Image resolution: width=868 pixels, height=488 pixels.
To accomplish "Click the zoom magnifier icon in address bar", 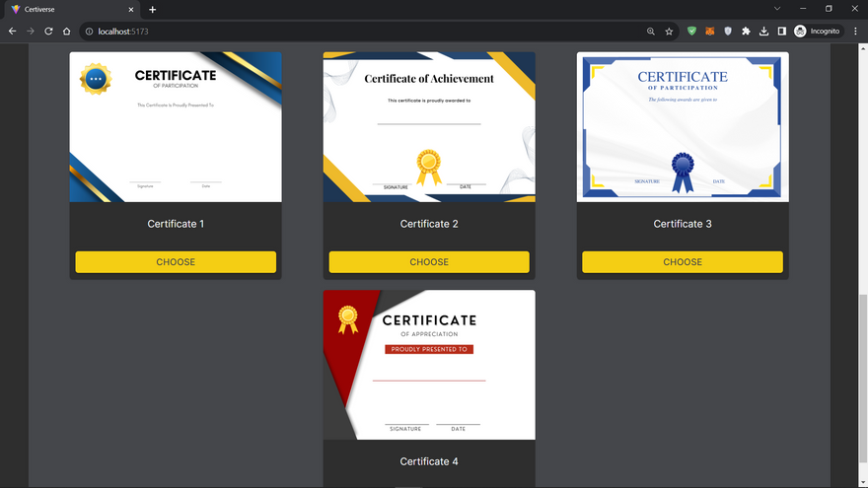I will pos(651,32).
